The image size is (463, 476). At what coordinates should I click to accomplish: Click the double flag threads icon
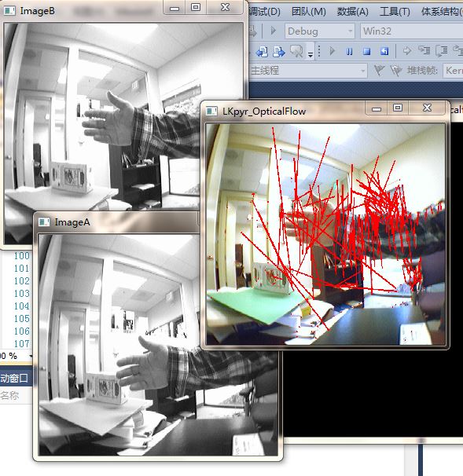[396, 71]
